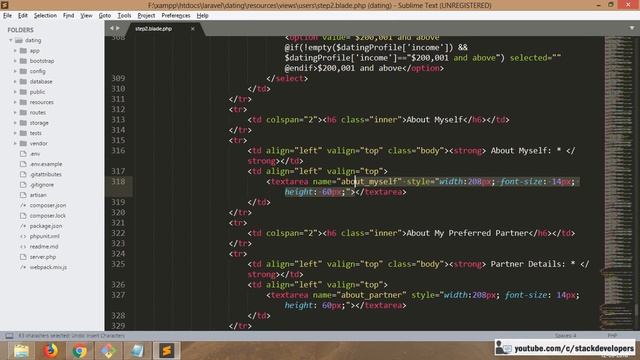Image resolution: width=640 pixels, height=360 pixels.
Task: Click the bootstrap folder icon
Action: [23, 61]
